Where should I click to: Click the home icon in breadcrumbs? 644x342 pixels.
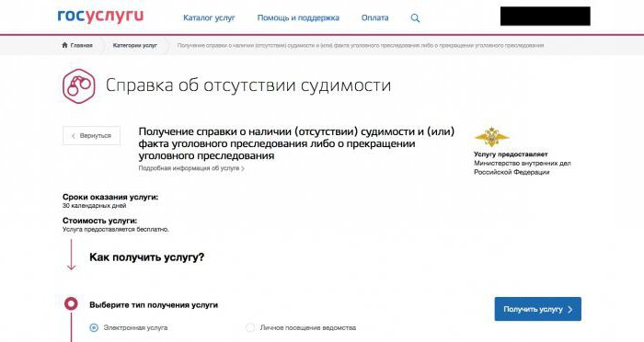click(x=64, y=45)
